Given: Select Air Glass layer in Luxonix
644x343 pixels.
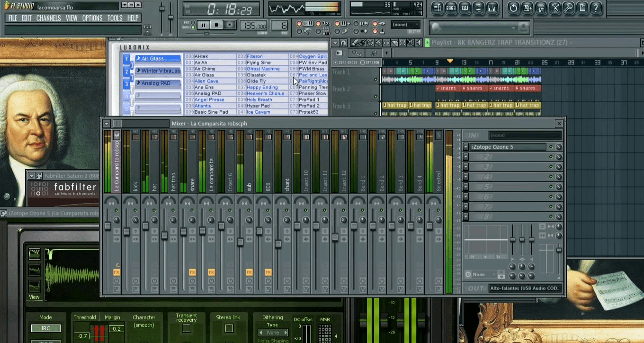Looking at the screenshot, I should point(158,59).
